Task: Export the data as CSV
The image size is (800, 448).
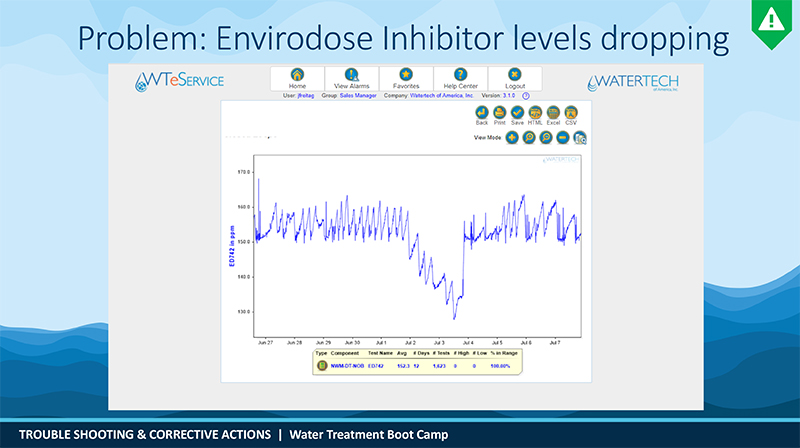Action: (x=571, y=115)
